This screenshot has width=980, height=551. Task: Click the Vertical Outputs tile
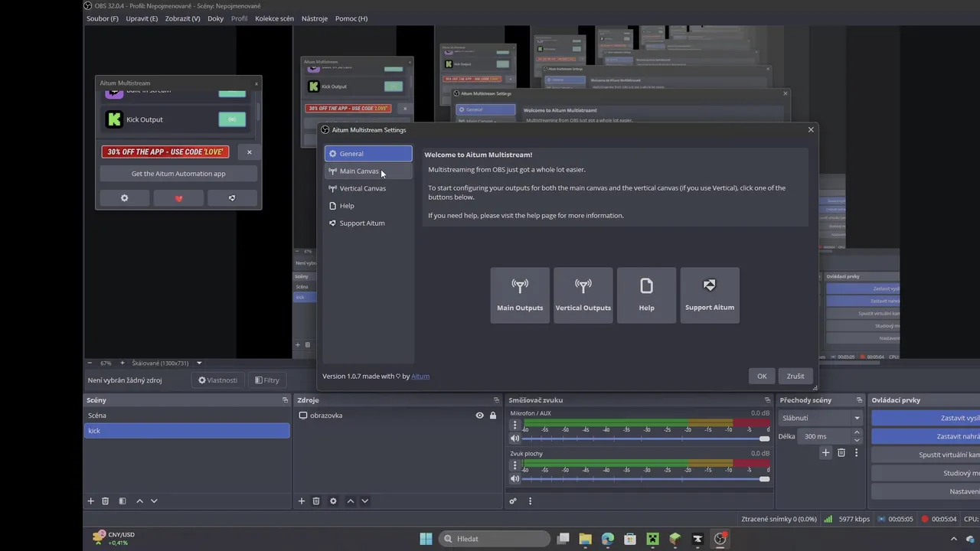(583, 295)
